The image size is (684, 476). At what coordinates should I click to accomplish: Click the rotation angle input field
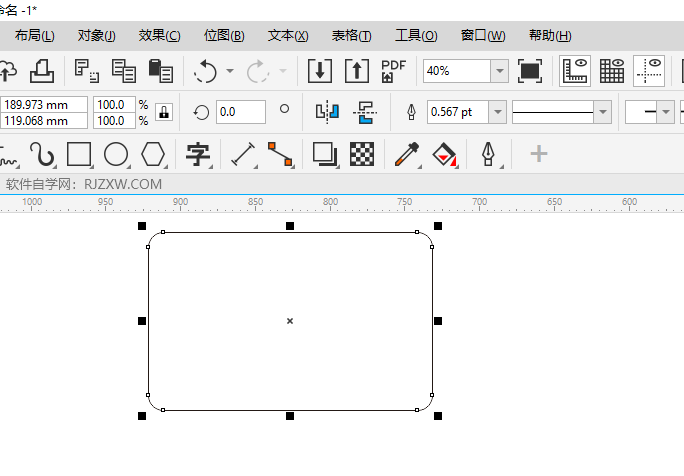click(x=240, y=112)
